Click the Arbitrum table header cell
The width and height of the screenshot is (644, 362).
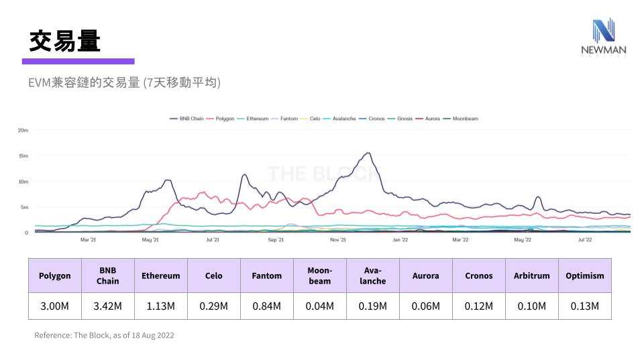tap(532, 276)
